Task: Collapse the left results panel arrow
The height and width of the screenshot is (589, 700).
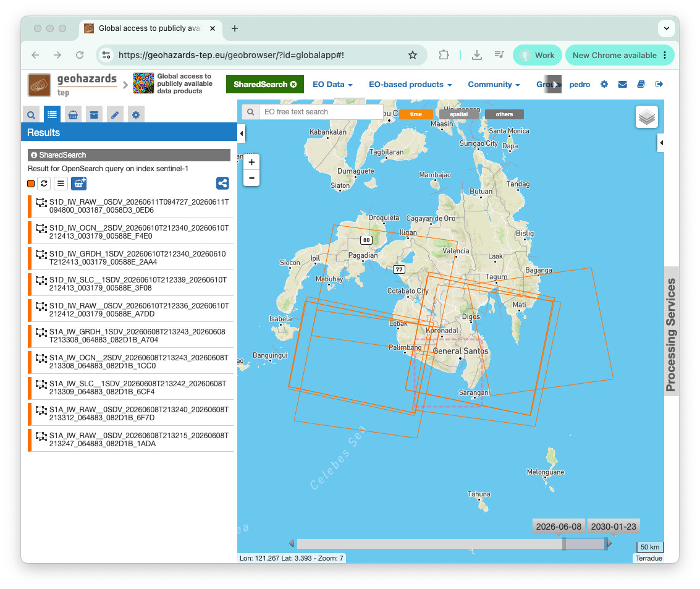Action: [x=242, y=133]
